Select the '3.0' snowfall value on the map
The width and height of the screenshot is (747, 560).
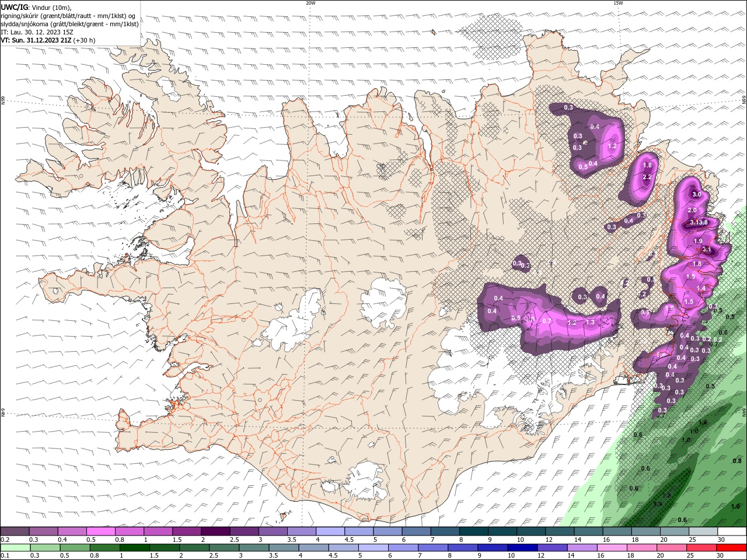(696, 194)
